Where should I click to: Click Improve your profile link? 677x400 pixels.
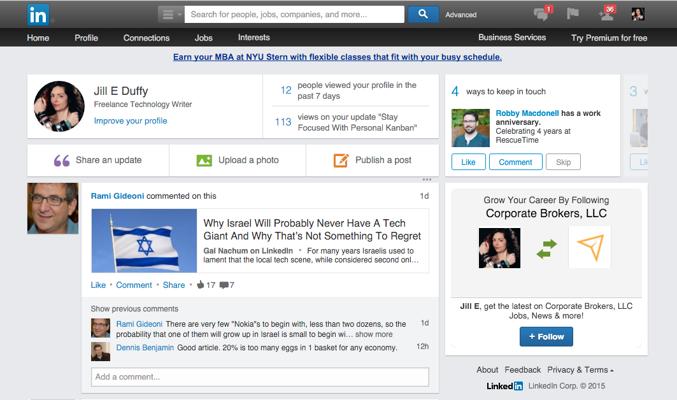[130, 121]
